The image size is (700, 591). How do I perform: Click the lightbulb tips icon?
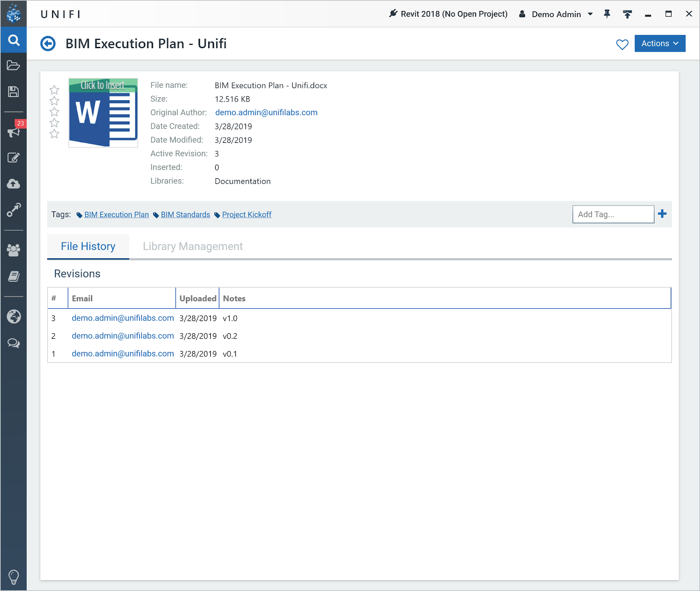tap(14, 577)
